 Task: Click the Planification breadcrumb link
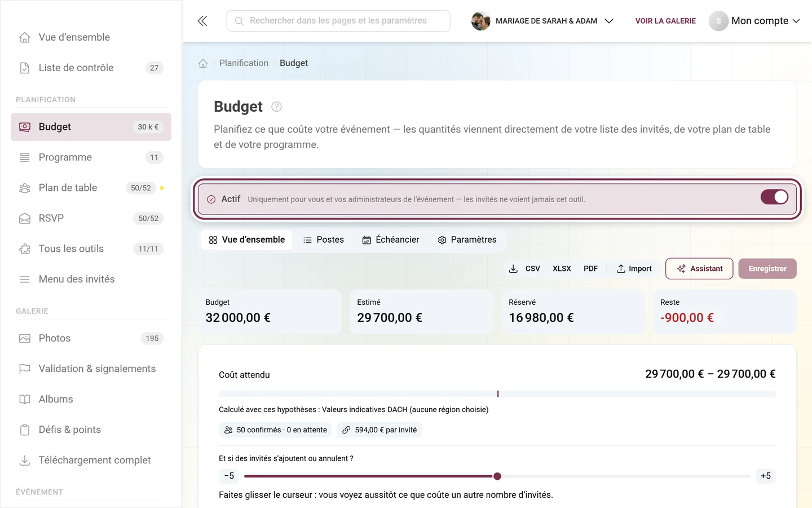244,63
